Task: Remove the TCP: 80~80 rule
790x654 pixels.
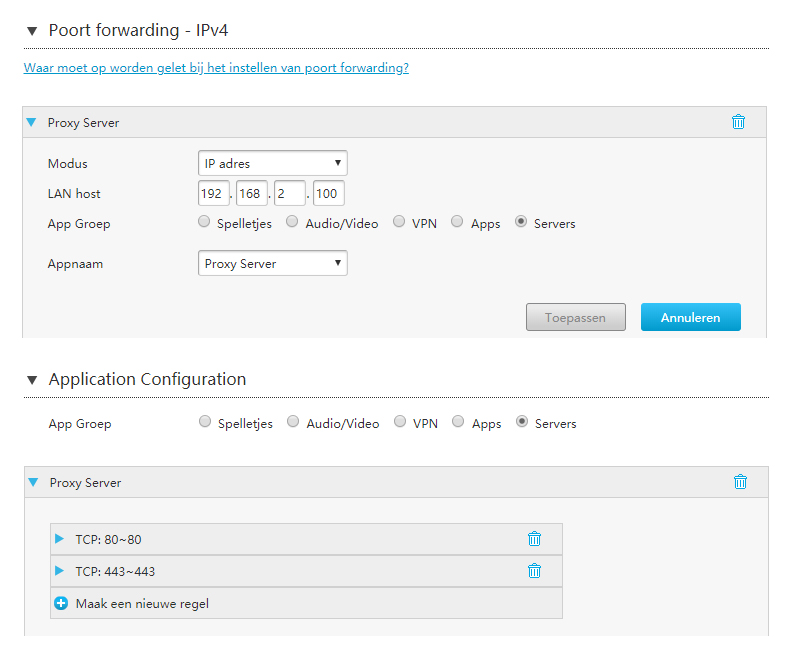Action: tap(534, 539)
